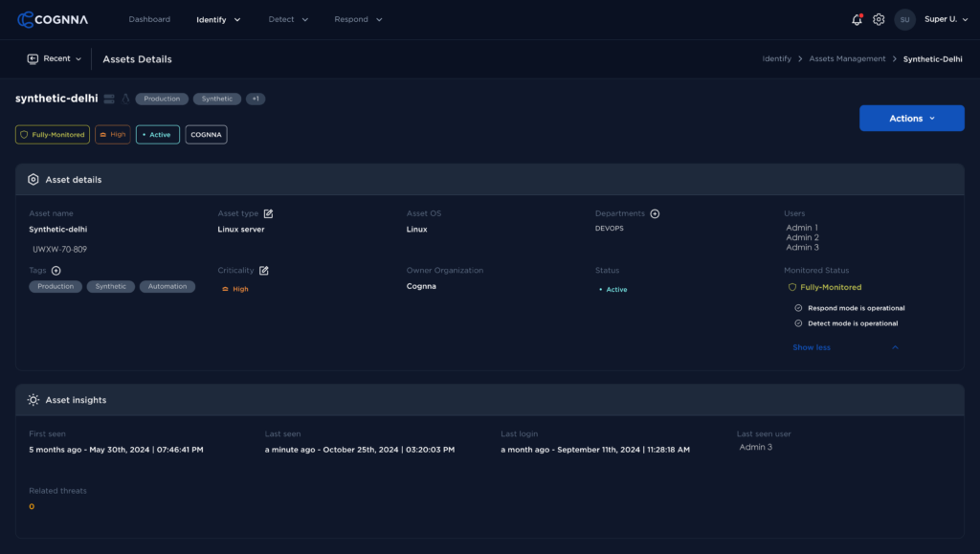Edit the Asset type field
980x554 pixels.
click(268, 213)
